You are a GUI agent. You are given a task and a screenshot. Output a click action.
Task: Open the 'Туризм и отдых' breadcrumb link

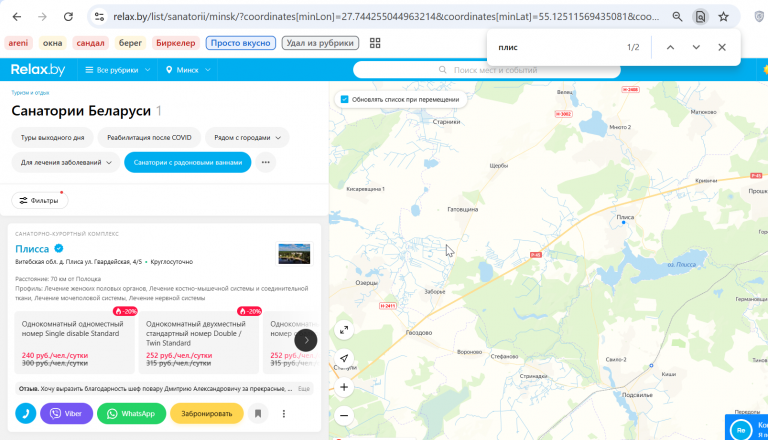point(30,93)
